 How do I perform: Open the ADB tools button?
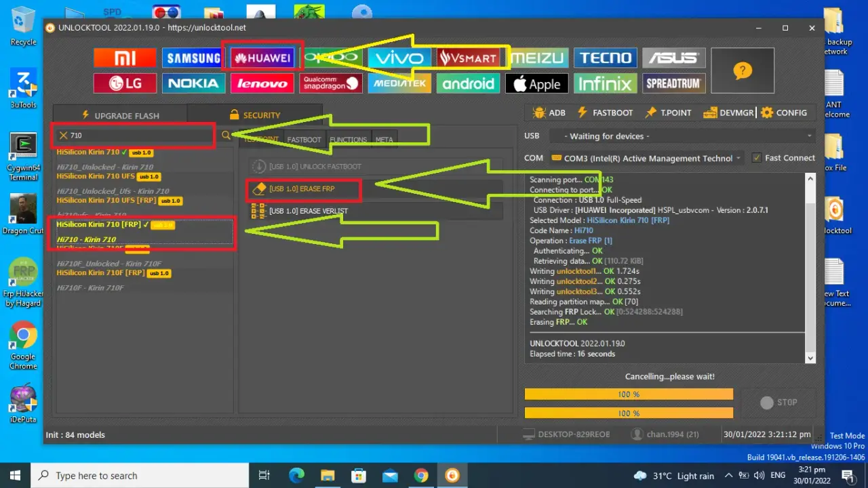coord(550,113)
